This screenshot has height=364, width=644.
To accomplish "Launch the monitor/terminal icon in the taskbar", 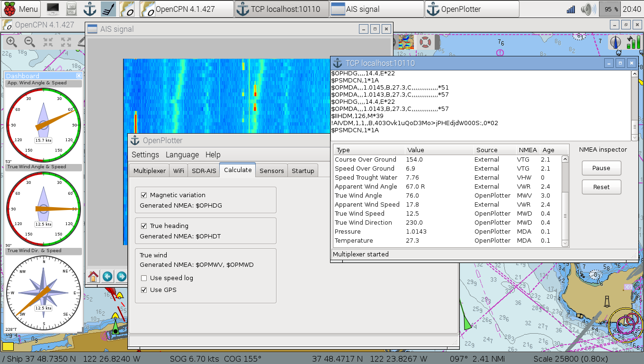I will 53,9.
